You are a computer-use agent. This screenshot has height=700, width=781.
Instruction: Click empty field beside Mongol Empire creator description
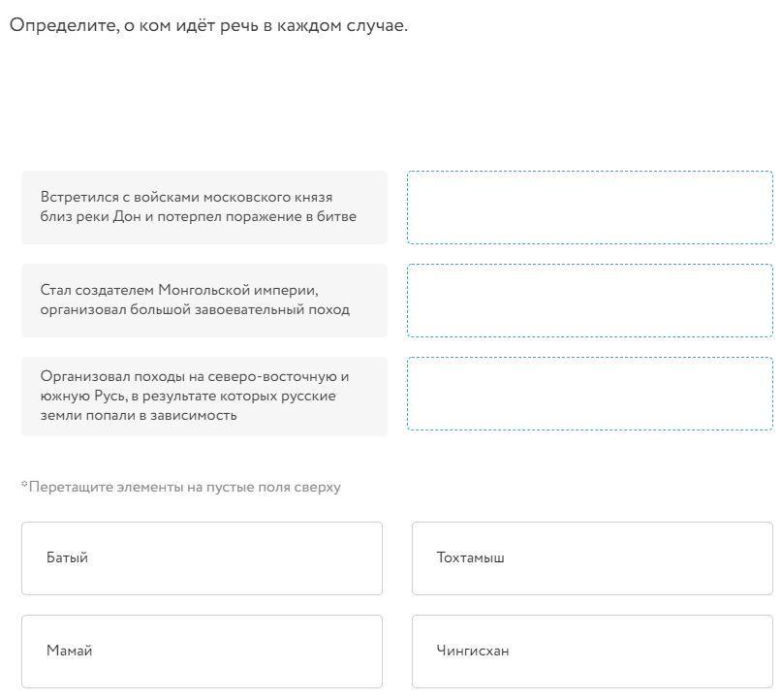(589, 301)
